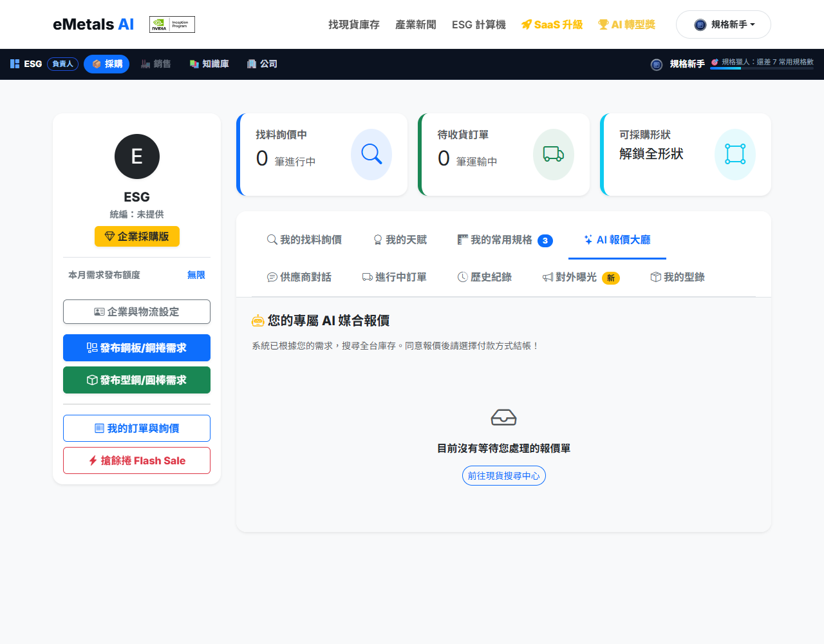Select the 銷售 mode tab
The height and width of the screenshot is (644, 824).
coord(156,64)
